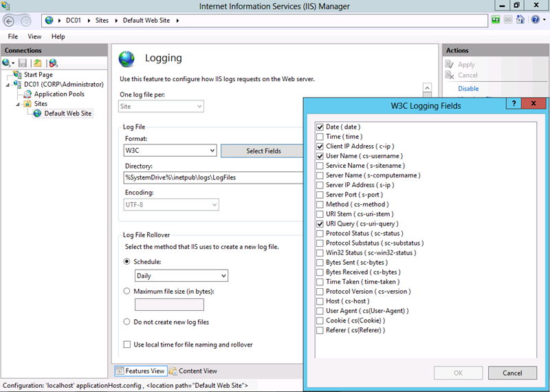Enable the Time ( time ) checkbox

320,137
